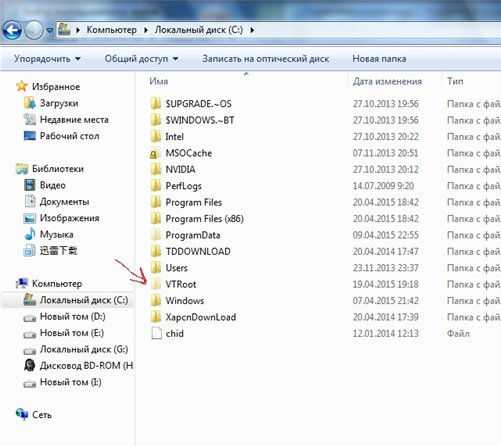Click Записать на оптический диск
The image size is (501, 446).
tap(265, 59)
